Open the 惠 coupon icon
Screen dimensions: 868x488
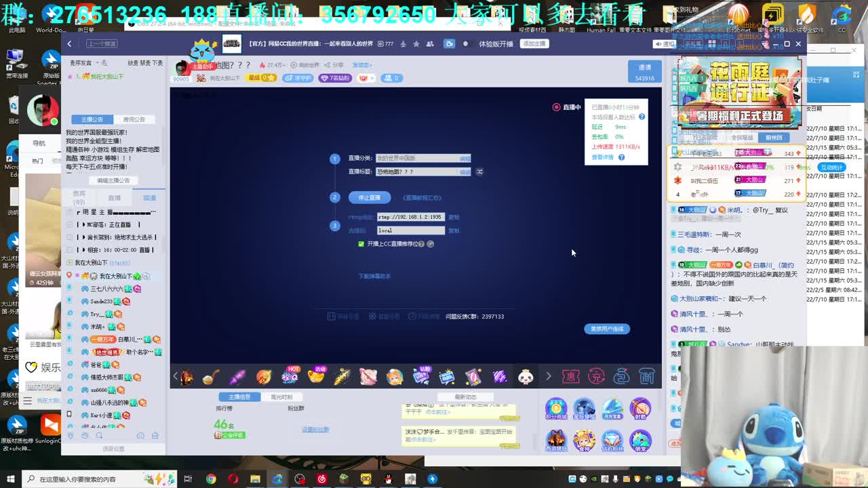[x=570, y=376]
